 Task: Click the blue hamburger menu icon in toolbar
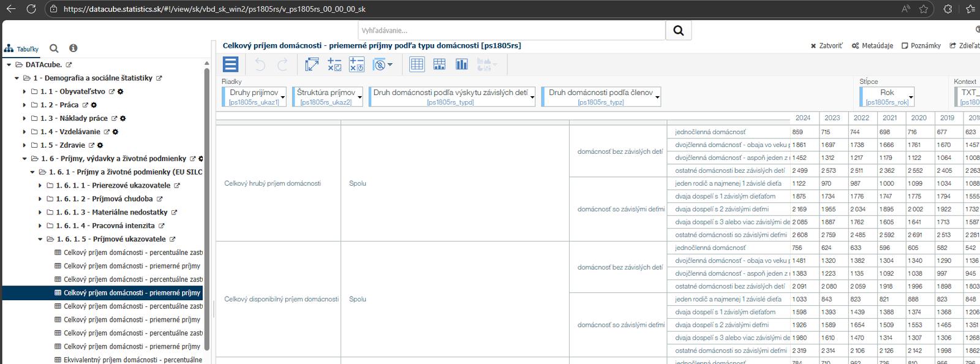click(230, 64)
